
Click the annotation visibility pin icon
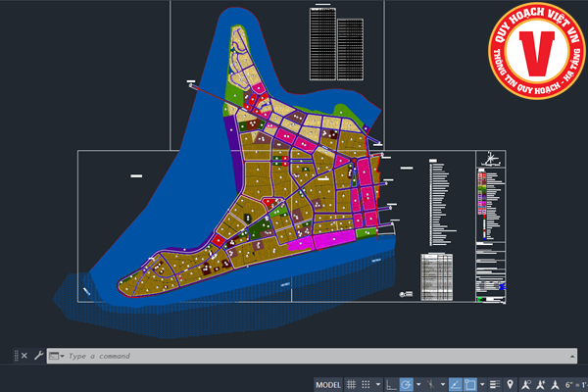click(x=511, y=383)
